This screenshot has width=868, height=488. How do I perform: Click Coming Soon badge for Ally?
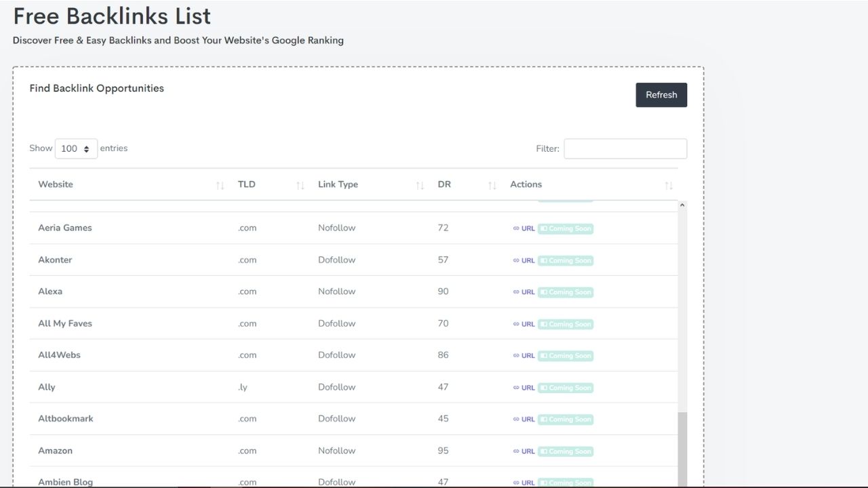click(x=566, y=388)
